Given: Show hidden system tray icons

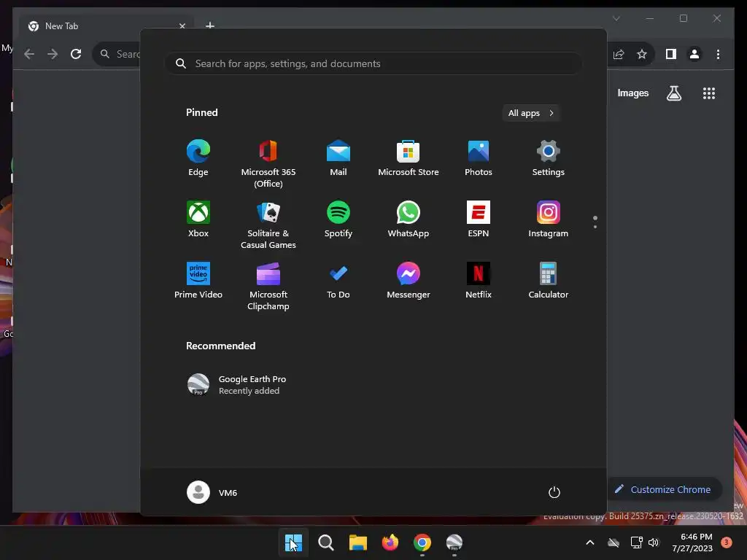Looking at the screenshot, I should 589,542.
